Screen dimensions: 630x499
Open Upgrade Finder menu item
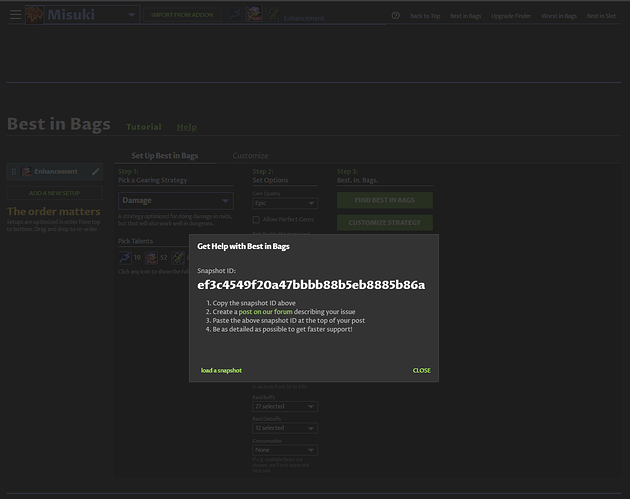coord(511,16)
